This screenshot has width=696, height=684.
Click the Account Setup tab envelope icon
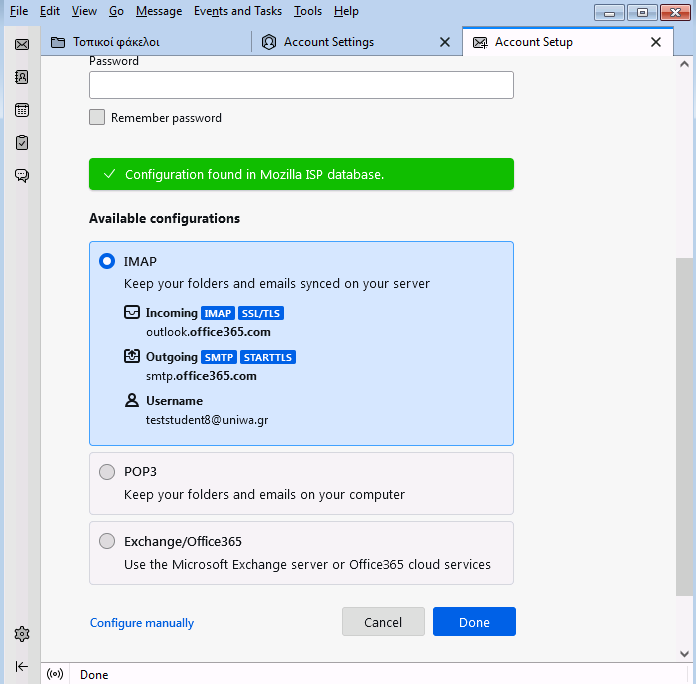click(480, 43)
